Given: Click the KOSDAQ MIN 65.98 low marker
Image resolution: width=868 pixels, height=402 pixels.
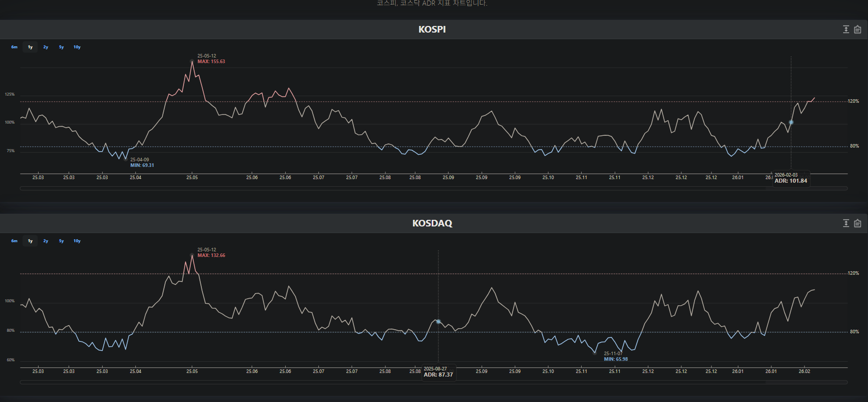Looking at the screenshot, I should [x=594, y=353].
